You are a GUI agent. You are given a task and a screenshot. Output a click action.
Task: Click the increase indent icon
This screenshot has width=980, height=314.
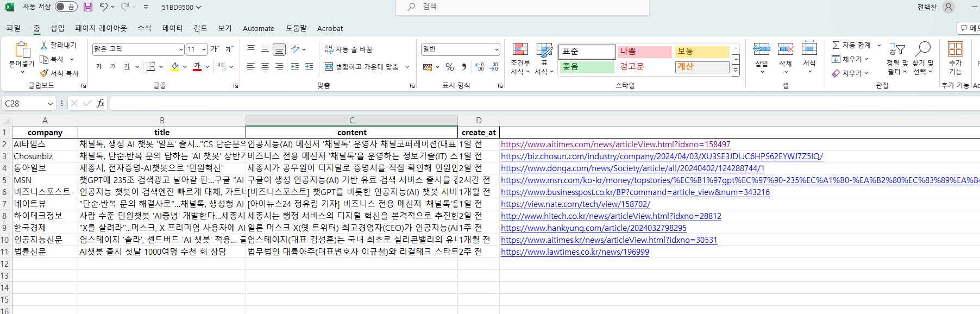tap(309, 67)
